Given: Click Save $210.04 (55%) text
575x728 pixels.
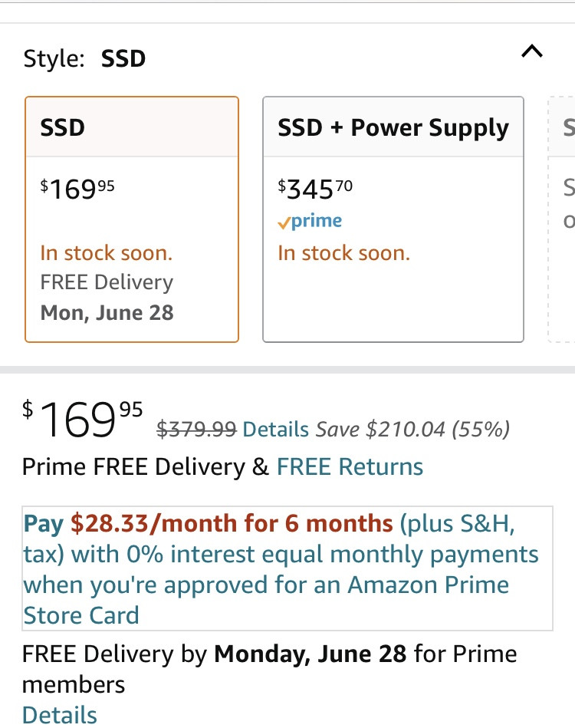Looking at the screenshot, I should [413, 430].
